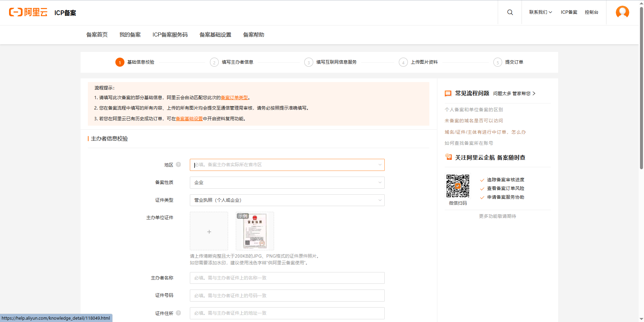The image size is (644, 322).
Task: Click the 更多功能敬请期待 text
Action: click(x=498, y=216)
